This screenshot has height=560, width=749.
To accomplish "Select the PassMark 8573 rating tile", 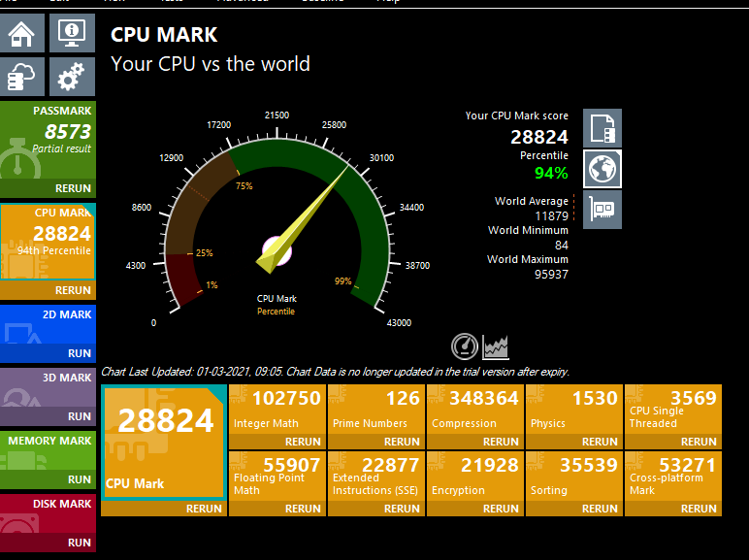I will [48, 140].
